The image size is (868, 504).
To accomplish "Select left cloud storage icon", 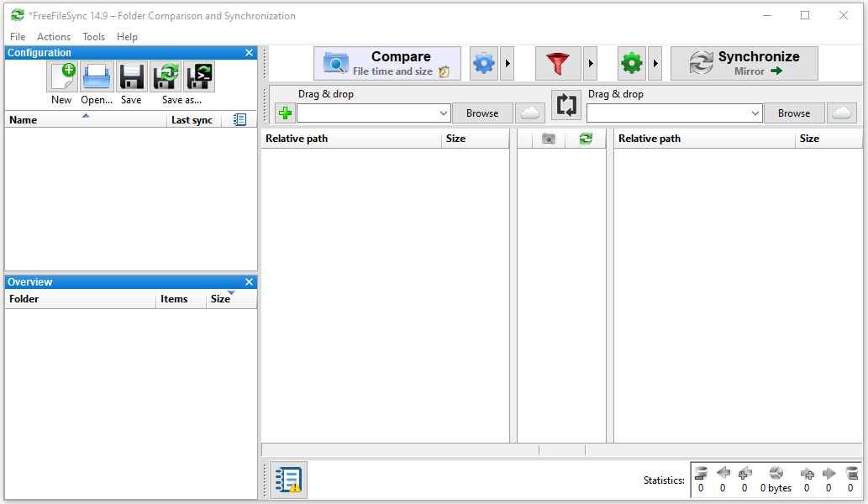I will click(x=529, y=113).
